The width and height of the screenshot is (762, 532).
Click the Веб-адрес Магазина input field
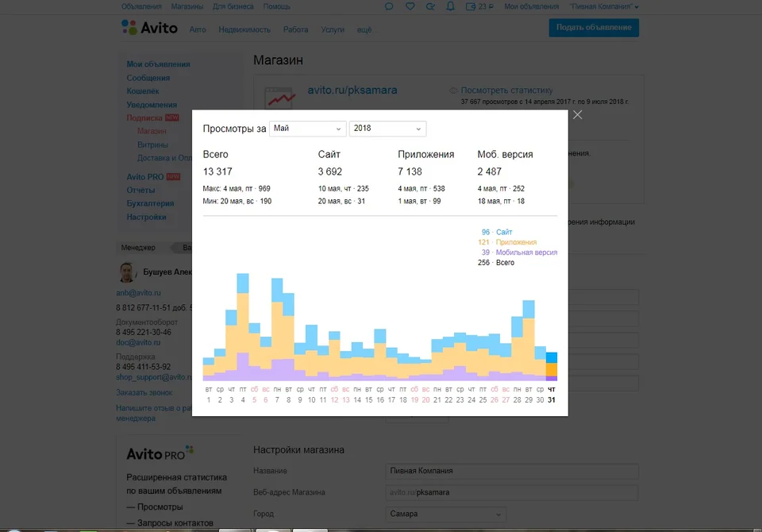coord(512,492)
